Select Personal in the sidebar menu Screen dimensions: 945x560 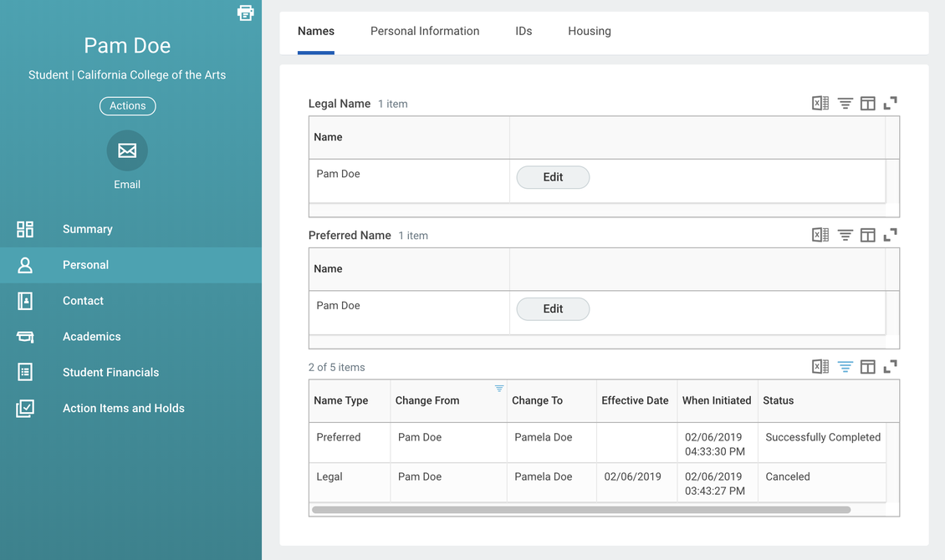pos(130,265)
